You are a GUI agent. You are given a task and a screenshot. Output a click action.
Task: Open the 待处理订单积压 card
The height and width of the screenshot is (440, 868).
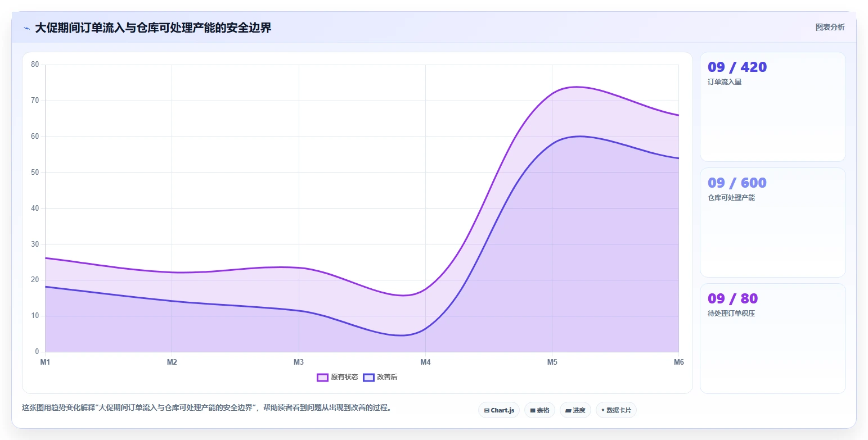(x=772, y=338)
